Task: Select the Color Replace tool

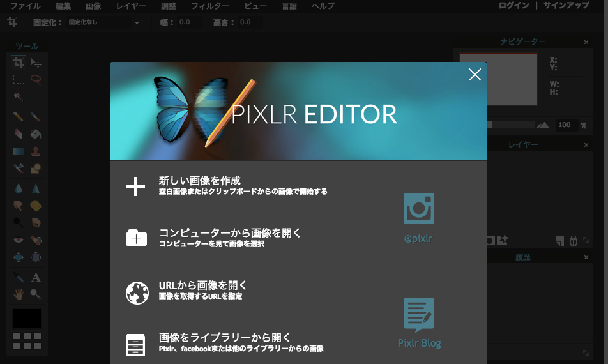Action: [x=19, y=168]
